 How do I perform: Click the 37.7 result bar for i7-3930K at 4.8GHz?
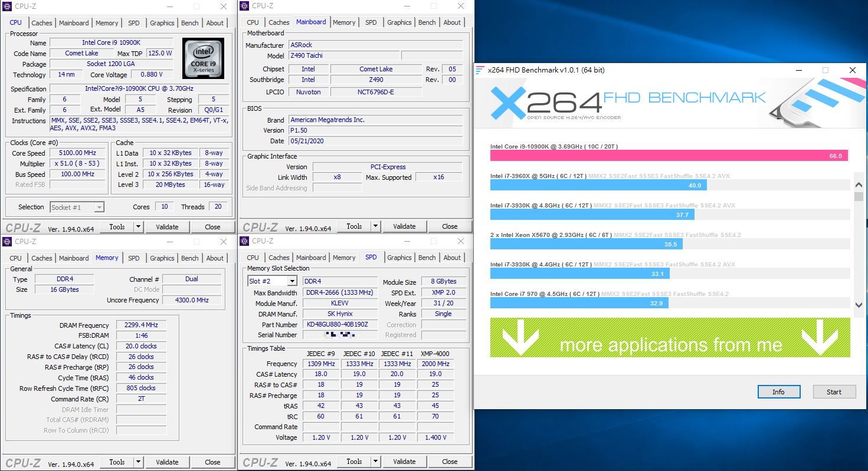(x=592, y=215)
